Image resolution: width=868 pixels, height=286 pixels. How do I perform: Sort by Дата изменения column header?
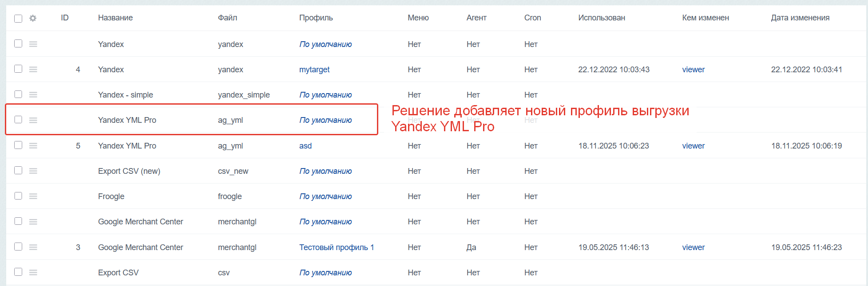click(800, 18)
